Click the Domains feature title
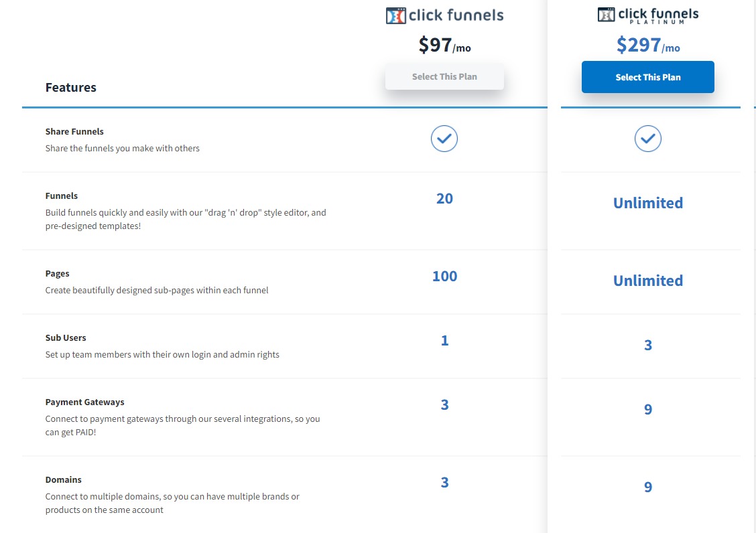The height and width of the screenshot is (533, 756). (63, 480)
